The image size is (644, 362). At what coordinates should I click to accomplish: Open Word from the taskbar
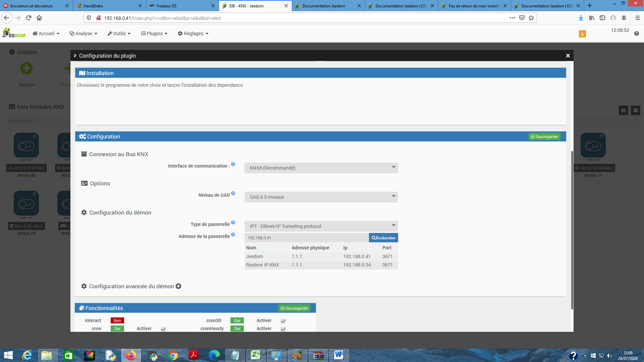coord(339,355)
